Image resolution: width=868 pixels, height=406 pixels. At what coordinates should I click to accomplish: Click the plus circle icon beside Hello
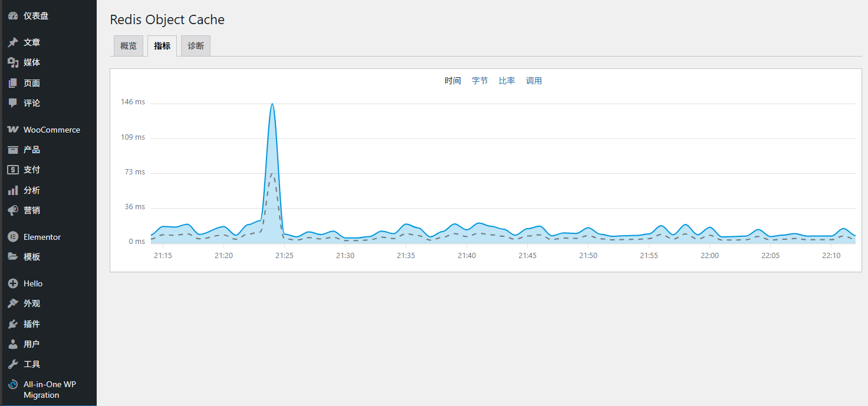13,283
